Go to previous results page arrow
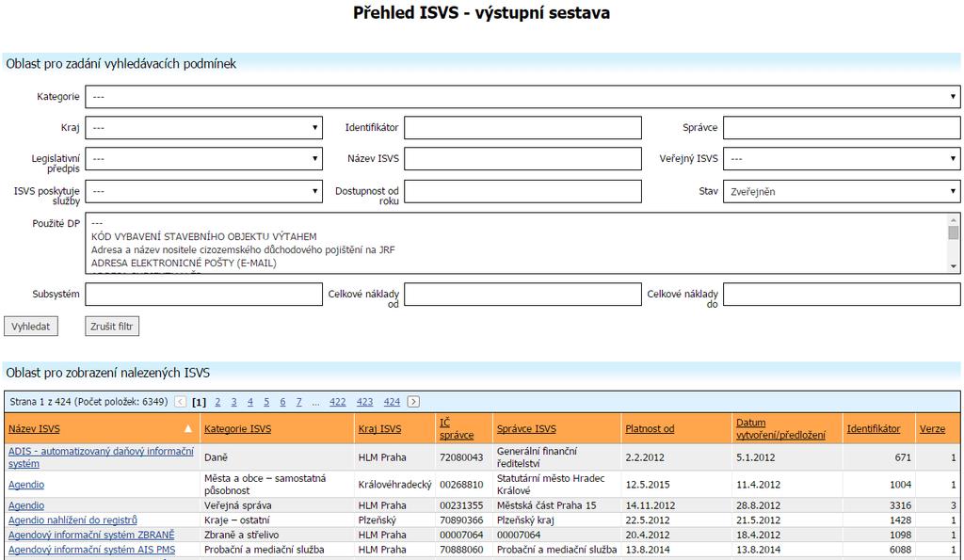This screenshot has height=560, width=964. click(180, 401)
